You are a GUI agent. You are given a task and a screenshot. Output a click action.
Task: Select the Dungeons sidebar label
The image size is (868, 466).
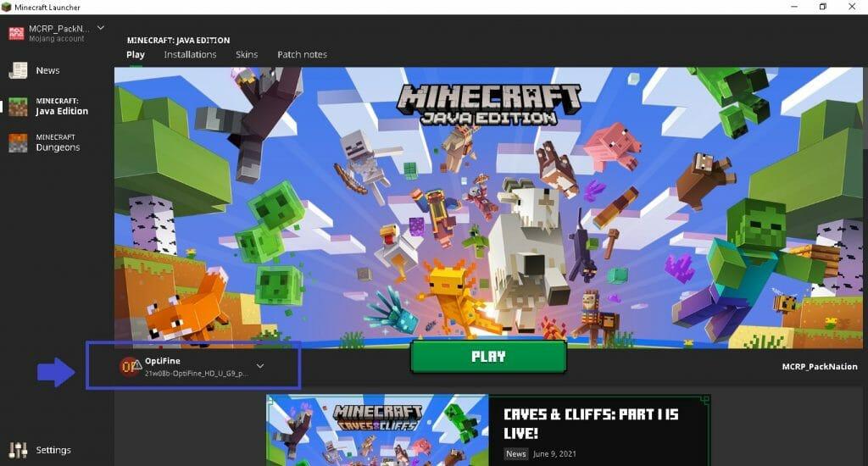pos(58,147)
